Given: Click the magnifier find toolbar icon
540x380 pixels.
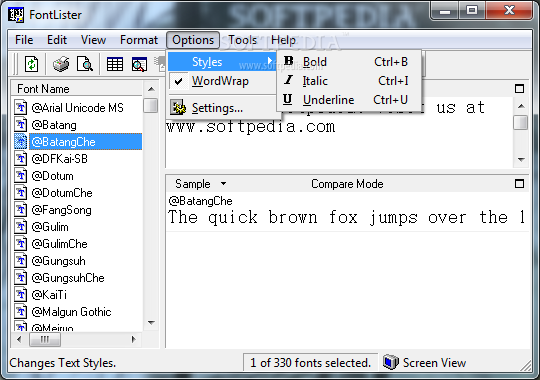Looking at the screenshot, I should [x=139, y=64].
